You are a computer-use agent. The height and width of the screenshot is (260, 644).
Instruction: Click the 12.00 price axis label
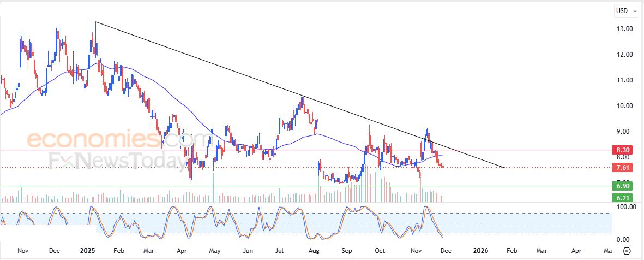pos(624,54)
